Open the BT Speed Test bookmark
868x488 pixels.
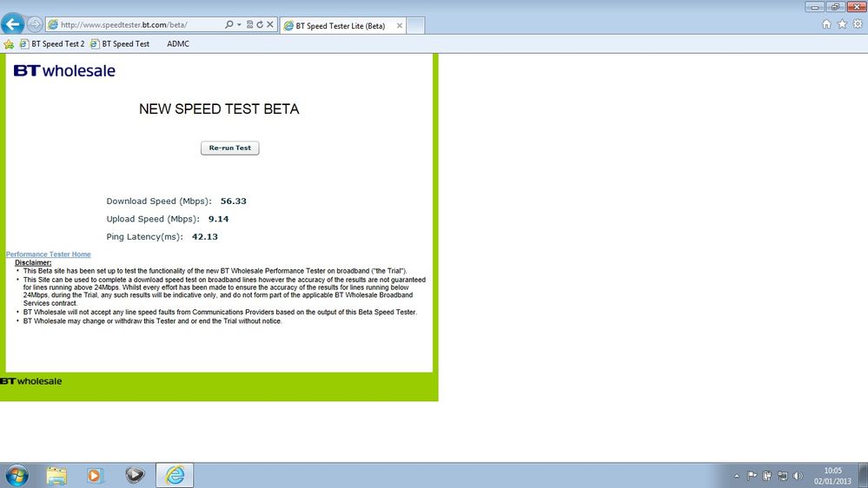[120, 43]
